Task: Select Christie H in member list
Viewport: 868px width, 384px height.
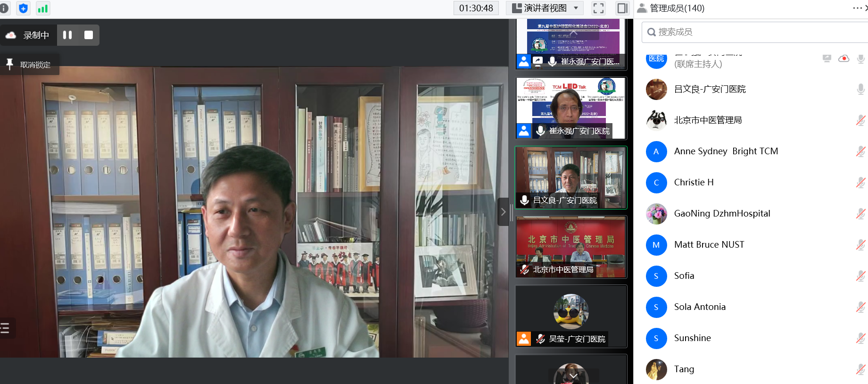Action: click(694, 183)
